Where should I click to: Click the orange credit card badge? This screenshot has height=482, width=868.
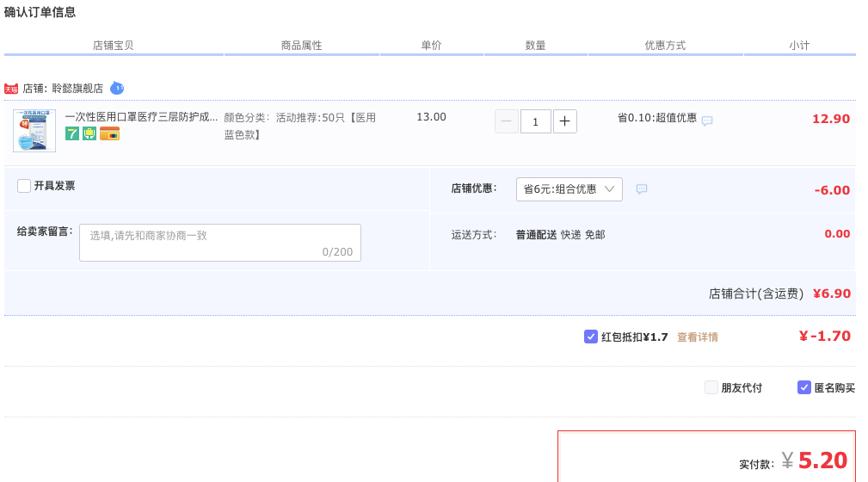pyautogui.click(x=109, y=133)
